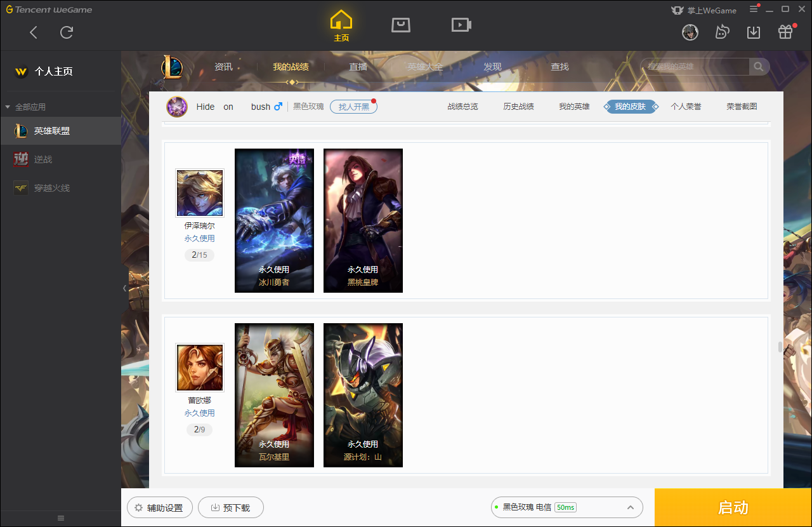Click the 伊泽瑞尔 champion portrait
The width and height of the screenshot is (812, 527).
(x=200, y=193)
